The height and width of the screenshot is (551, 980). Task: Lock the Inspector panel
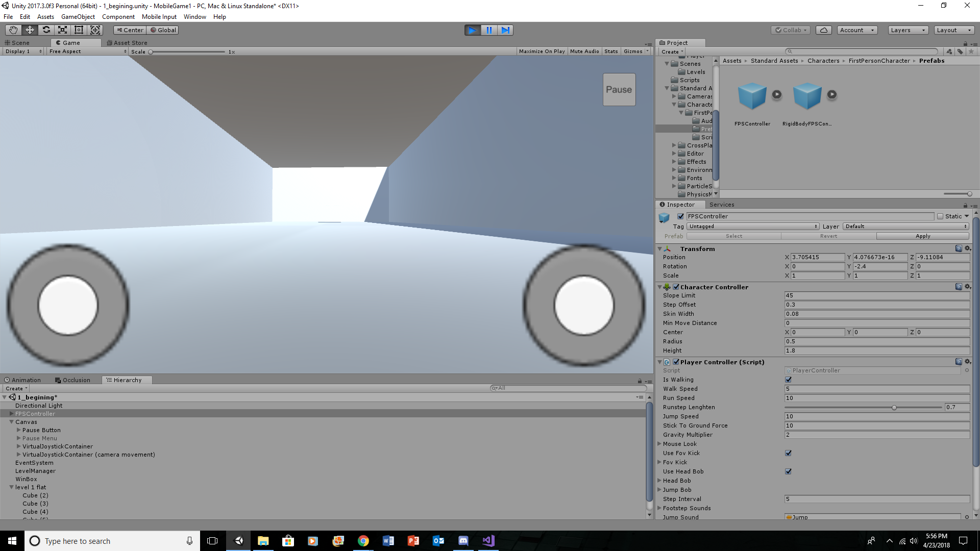tap(965, 205)
